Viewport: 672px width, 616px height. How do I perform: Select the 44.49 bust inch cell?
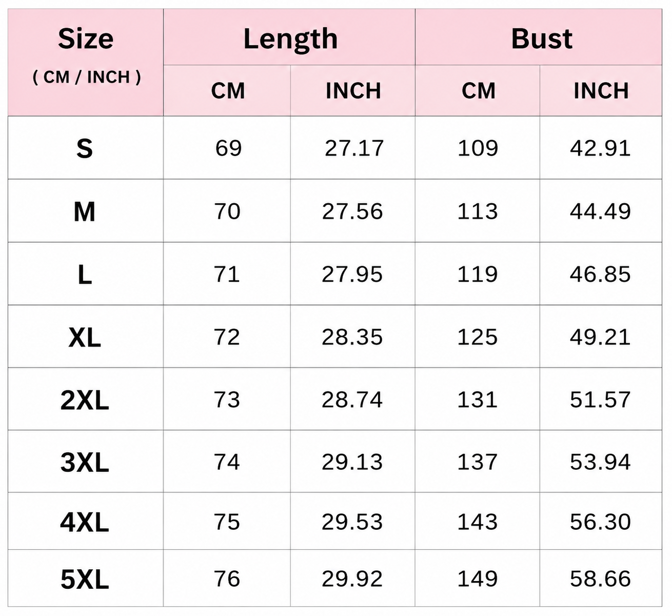(x=600, y=211)
